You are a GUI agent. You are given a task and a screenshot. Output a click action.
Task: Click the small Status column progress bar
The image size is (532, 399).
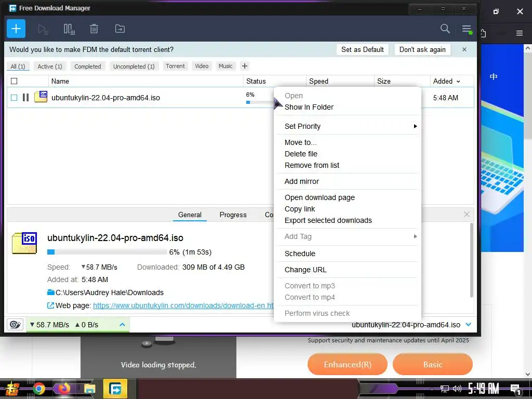click(260, 102)
